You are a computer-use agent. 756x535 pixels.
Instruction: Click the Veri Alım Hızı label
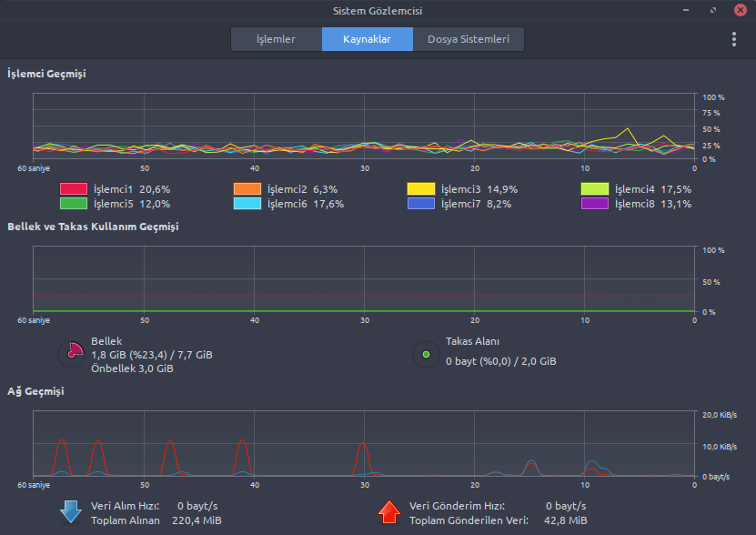126,506
